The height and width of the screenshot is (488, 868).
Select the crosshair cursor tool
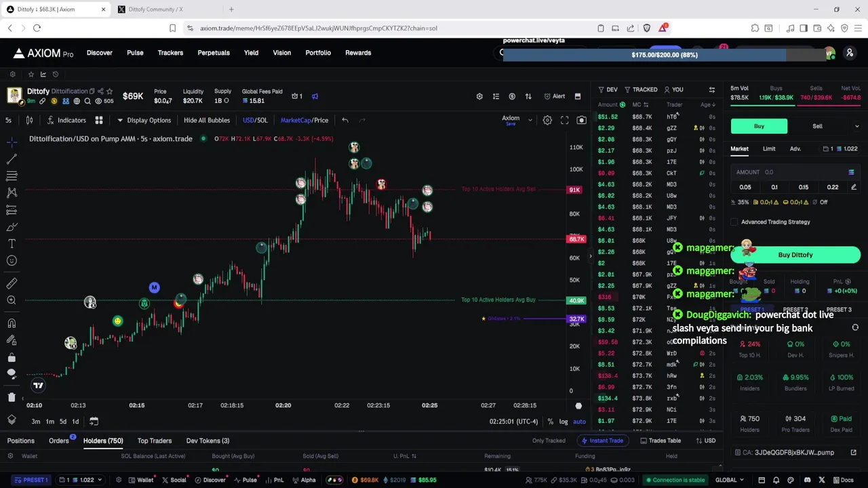pos(12,142)
